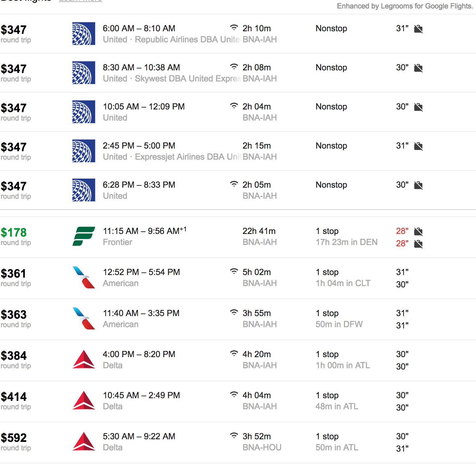Click Wi-Fi icon on 10:05 AM flight
This screenshot has height=466, width=476.
[x=234, y=106]
